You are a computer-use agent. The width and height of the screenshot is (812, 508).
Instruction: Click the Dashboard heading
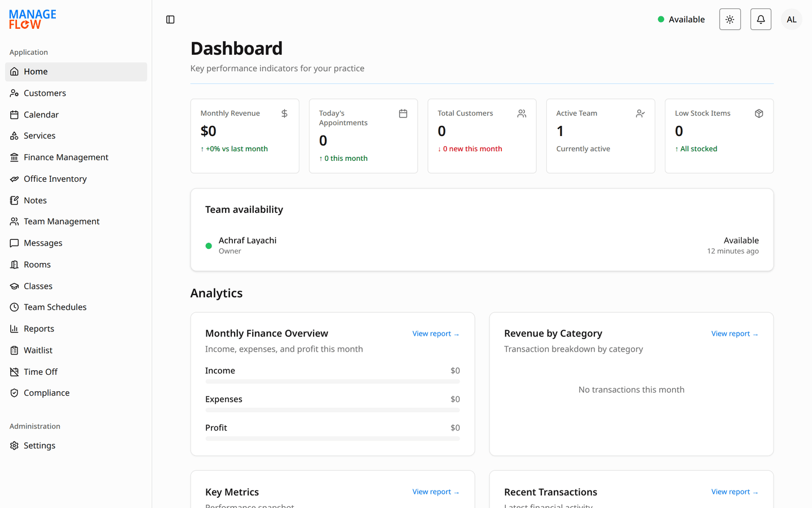pos(236,49)
